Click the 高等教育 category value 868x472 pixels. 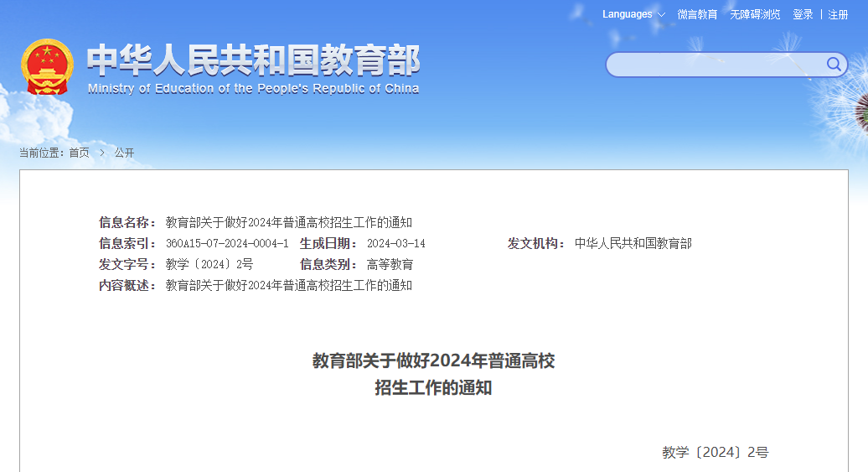pyautogui.click(x=390, y=264)
